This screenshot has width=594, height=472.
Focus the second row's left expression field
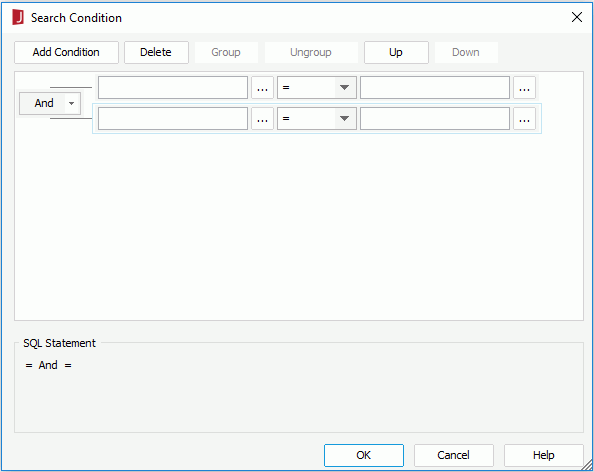coord(173,119)
